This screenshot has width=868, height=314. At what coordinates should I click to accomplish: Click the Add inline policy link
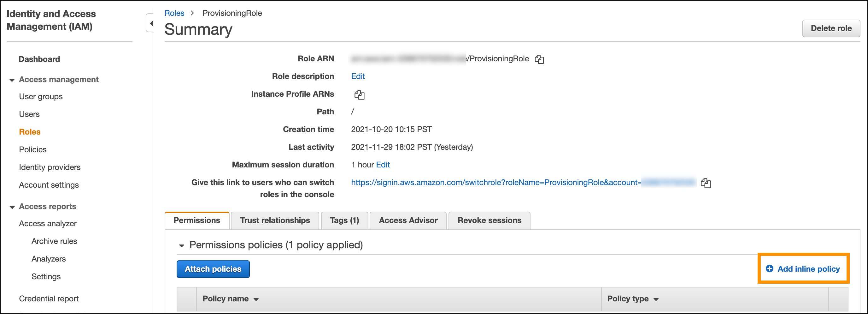click(x=808, y=269)
